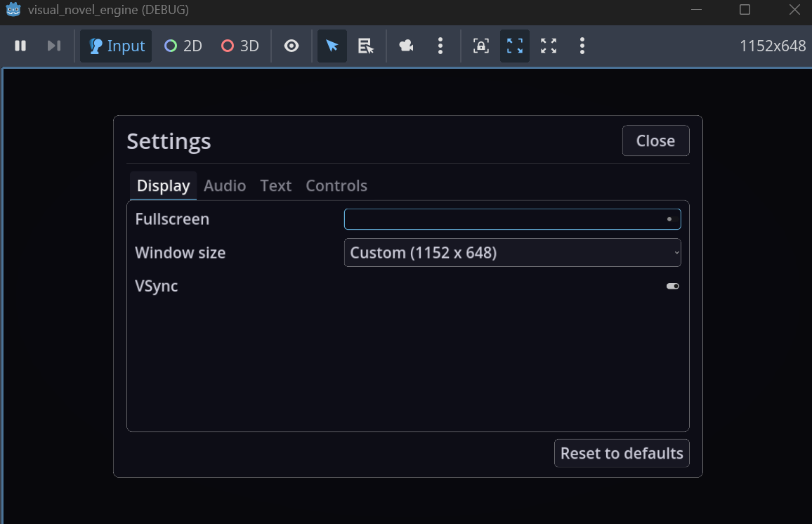The image size is (812, 524).
Task: Select the stretch-to-fit icon
Action: click(x=515, y=46)
